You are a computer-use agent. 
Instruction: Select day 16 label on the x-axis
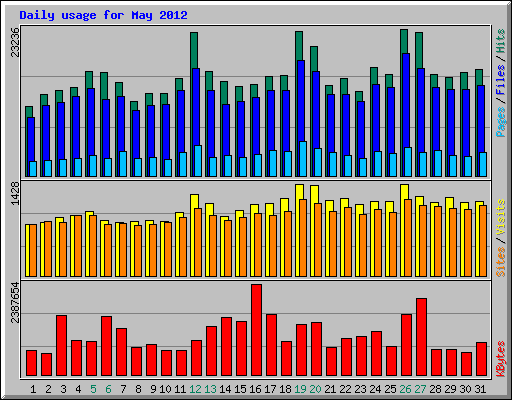(x=255, y=389)
